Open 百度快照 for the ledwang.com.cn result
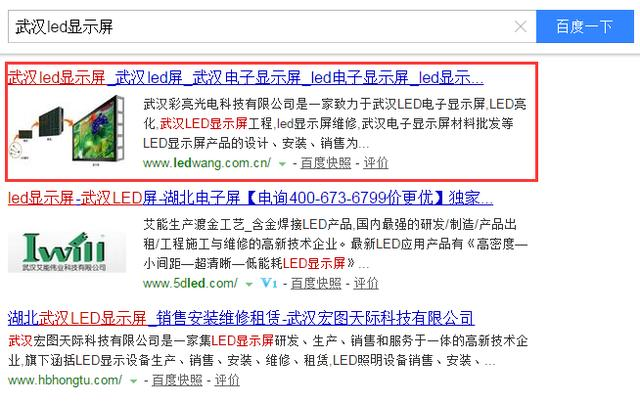The width and height of the screenshot is (640, 403). [x=326, y=162]
